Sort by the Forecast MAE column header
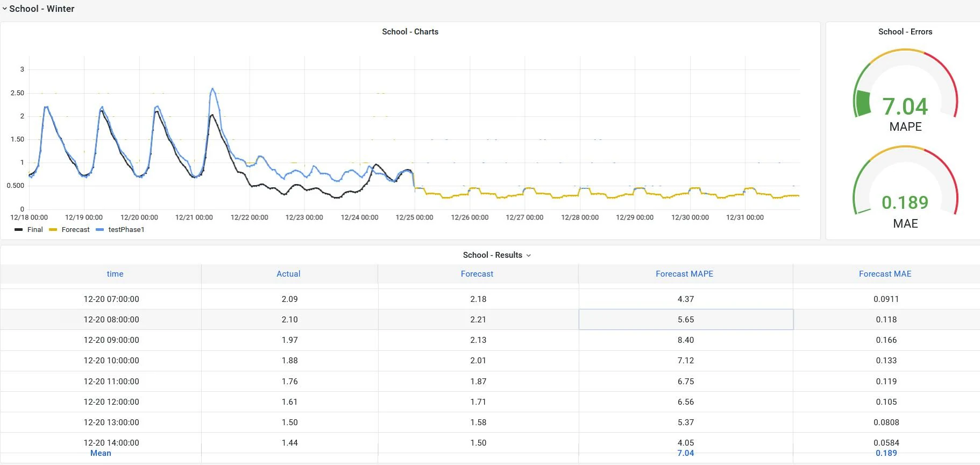The height and width of the screenshot is (465, 980). pos(885,274)
